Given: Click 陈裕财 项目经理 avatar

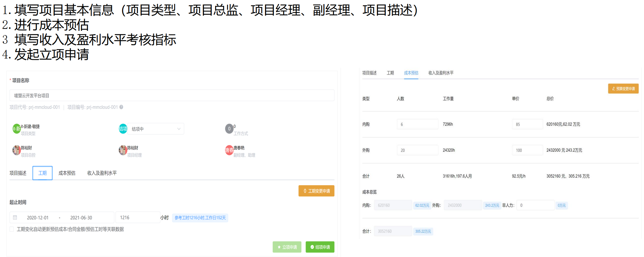Looking at the screenshot, I should tap(123, 150).
